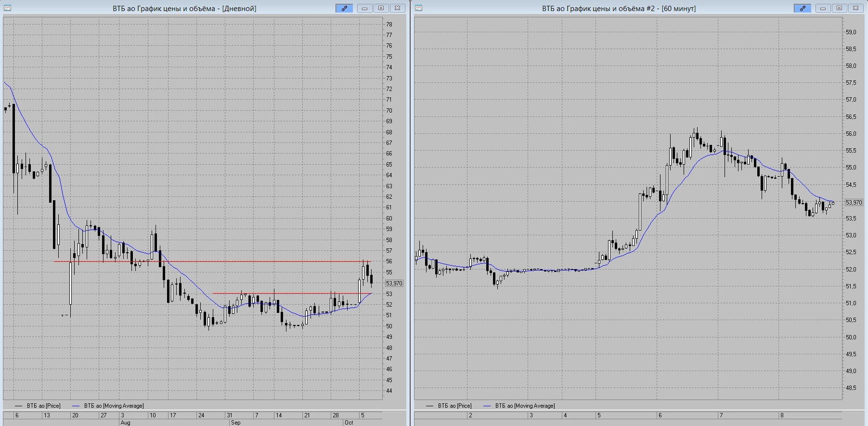Click the date label 8 on the 60-minute time axis
Image resolution: width=868 pixels, height=426 pixels.
click(782, 415)
